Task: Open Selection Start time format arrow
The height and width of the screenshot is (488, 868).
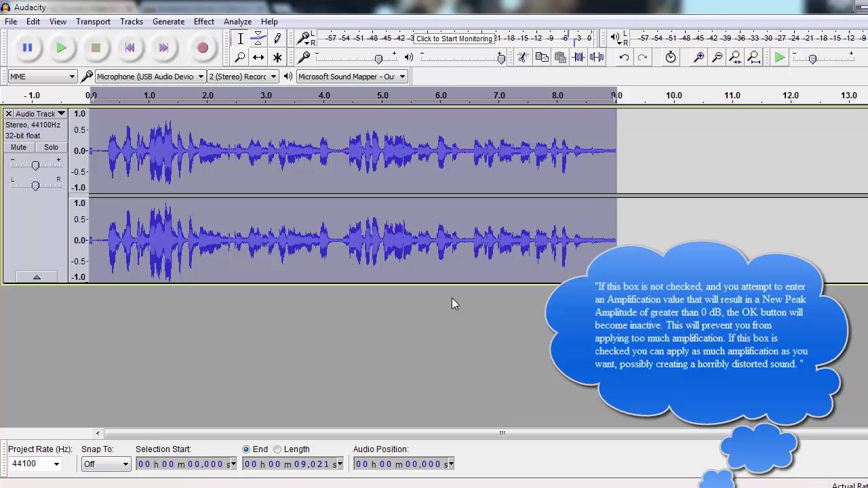Action: click(233, 464)
